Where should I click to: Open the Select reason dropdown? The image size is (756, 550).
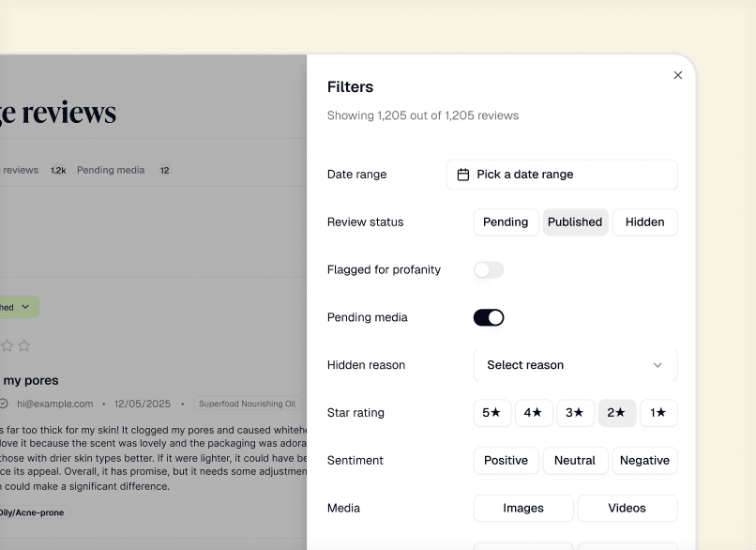pos(575,365)
